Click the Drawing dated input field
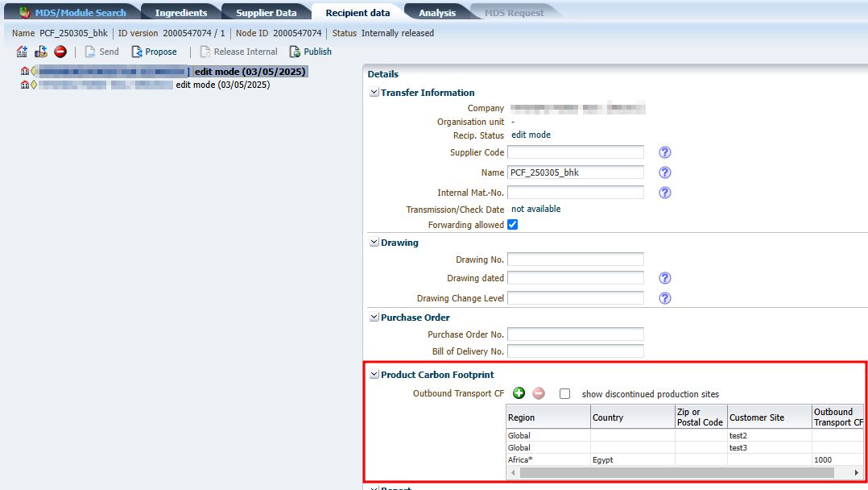This screenshot has width=868, height=490. (x=576, y=278)
